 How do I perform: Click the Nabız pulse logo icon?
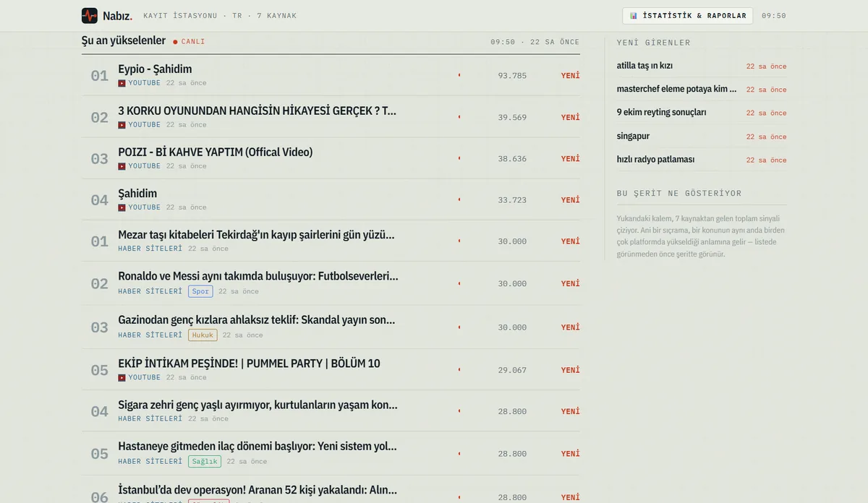[x=90, y=16]
